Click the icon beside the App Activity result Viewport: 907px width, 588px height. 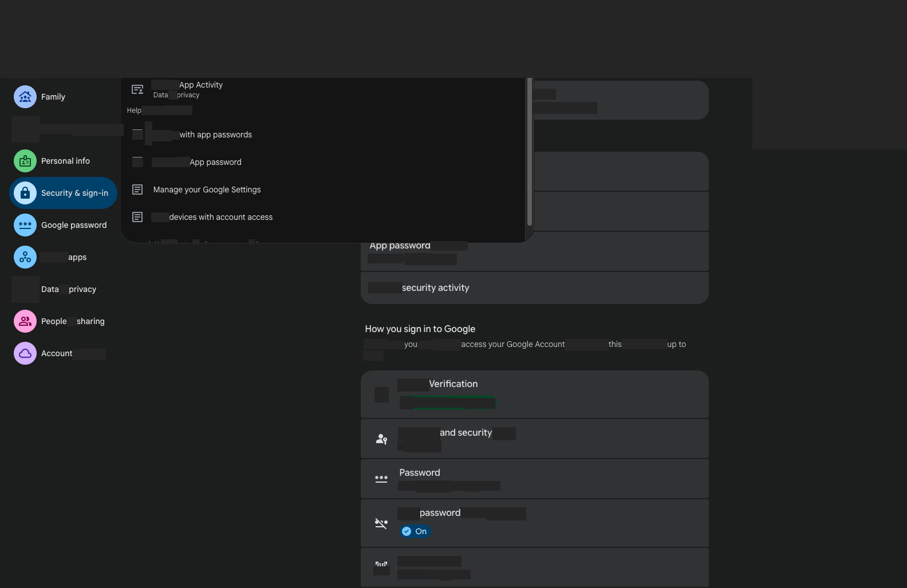point(137,89)
